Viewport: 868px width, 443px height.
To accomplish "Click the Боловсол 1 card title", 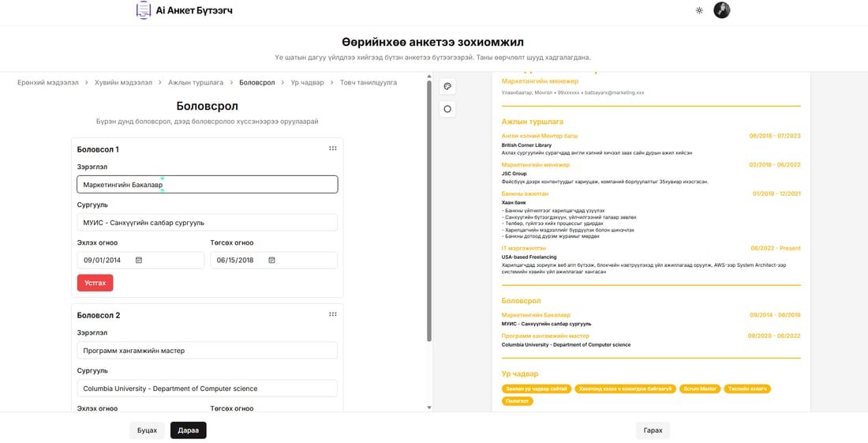I will click(98, 149).
